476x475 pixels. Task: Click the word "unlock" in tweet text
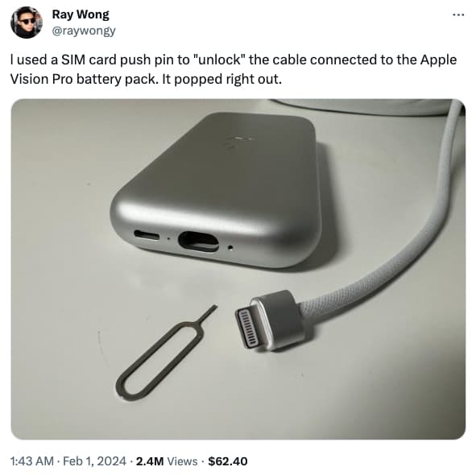click(x=218, y=60)
